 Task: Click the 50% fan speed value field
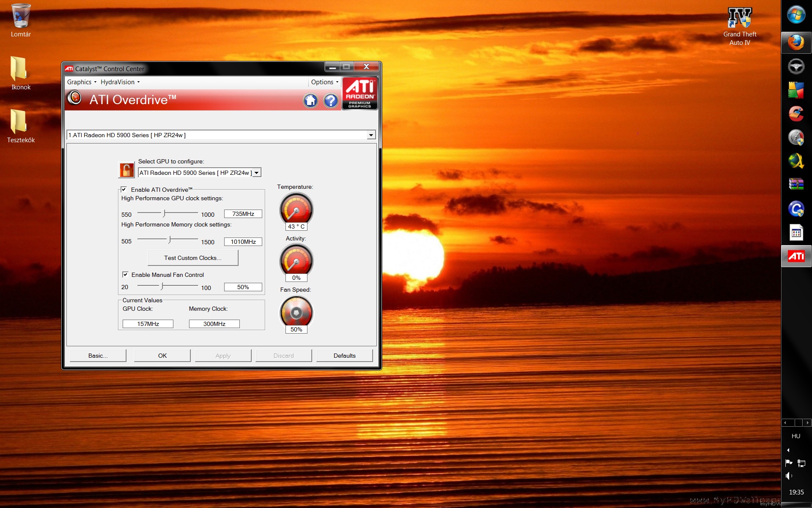coord(243,287)
